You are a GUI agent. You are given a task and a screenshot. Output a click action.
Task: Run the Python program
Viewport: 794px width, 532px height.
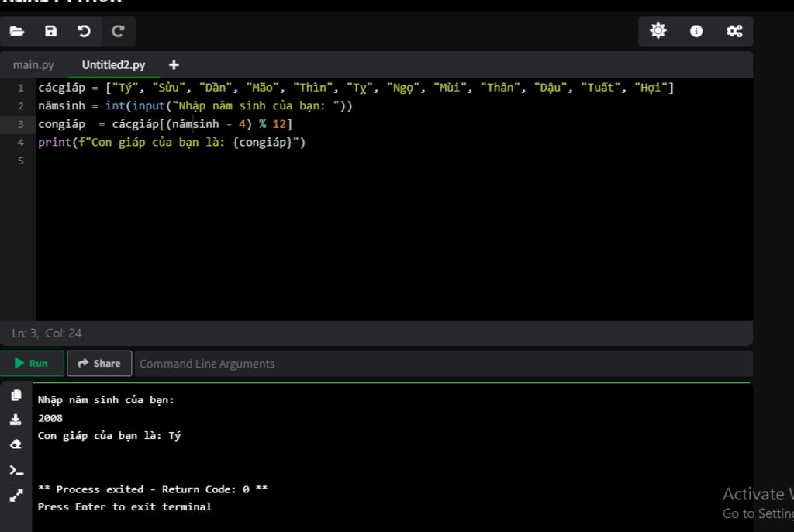[32, 363]
